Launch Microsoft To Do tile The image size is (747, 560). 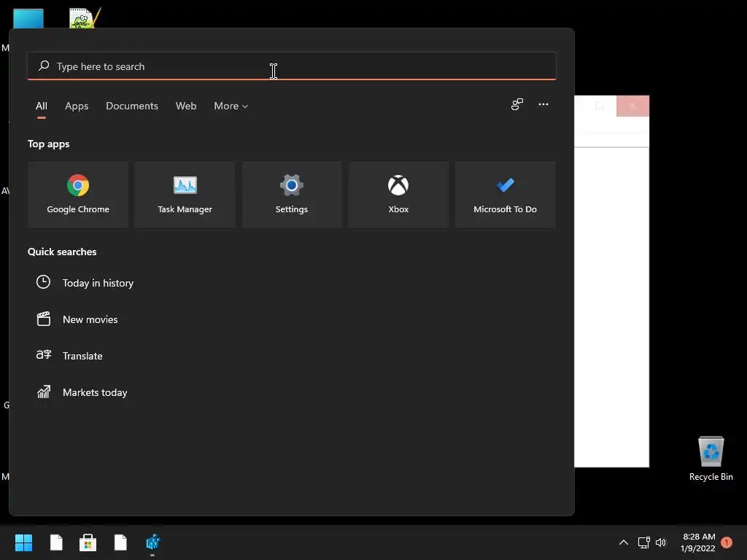pos(505,195)
